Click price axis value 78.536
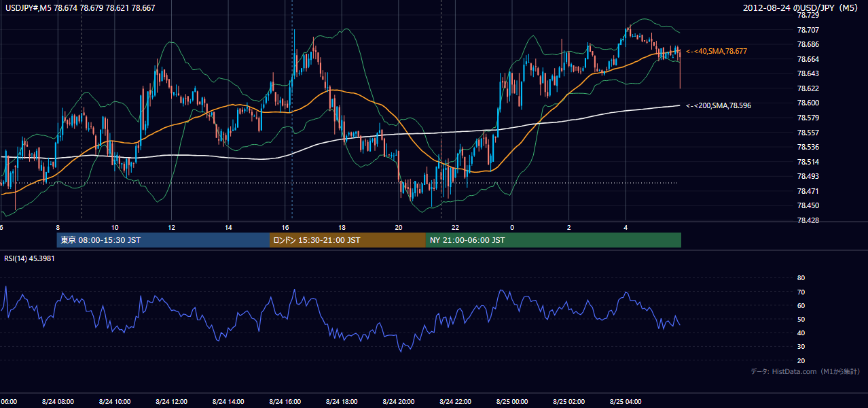This screenshot has height=408, width=868. [808, 147]
